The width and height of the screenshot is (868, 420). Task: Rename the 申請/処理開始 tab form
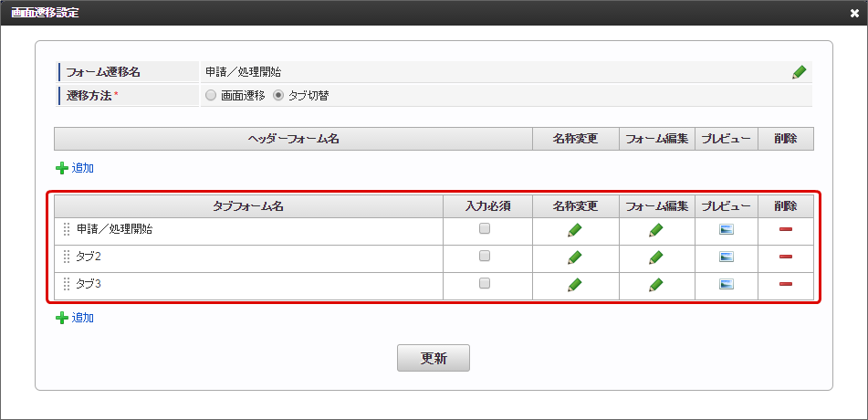pyautogui.click(x=575, y=230)
